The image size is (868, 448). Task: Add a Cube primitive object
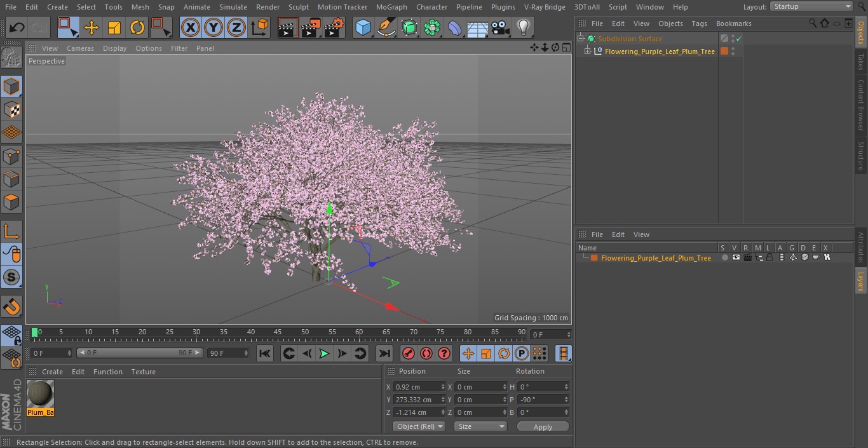tap(363, 27)
